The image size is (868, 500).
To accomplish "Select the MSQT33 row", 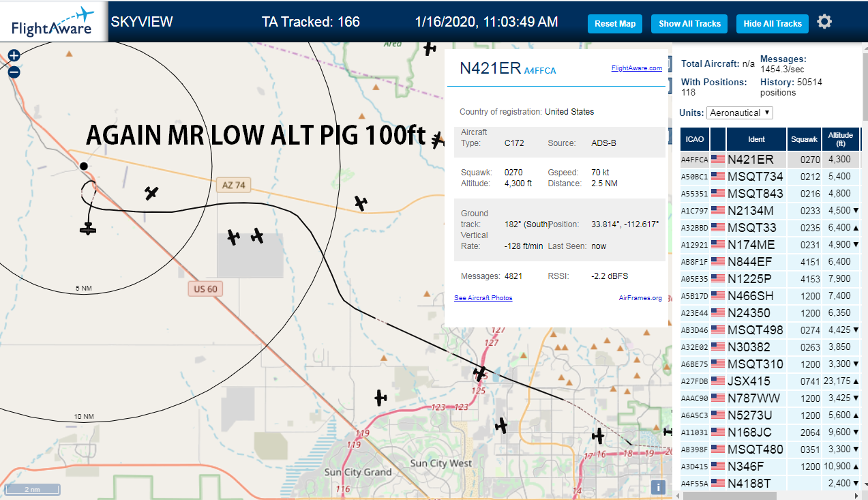I will pos(770,228).
